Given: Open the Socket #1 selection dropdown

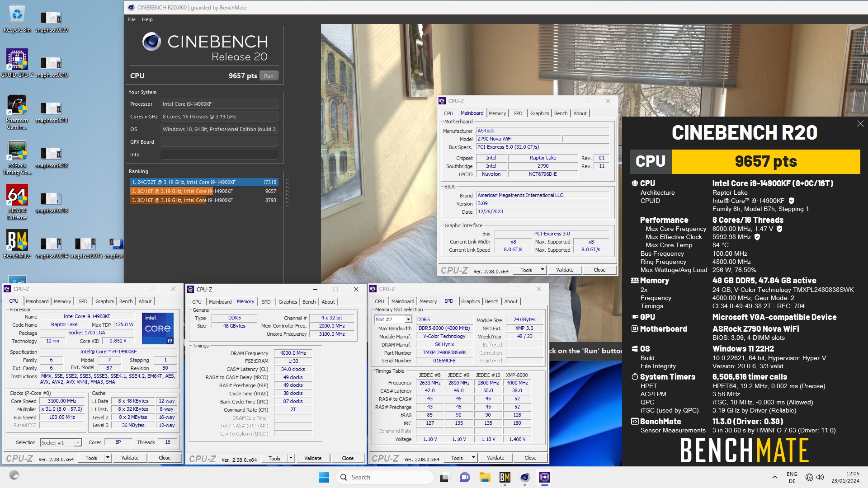Looking at the screenshot, I should point(78,443).
